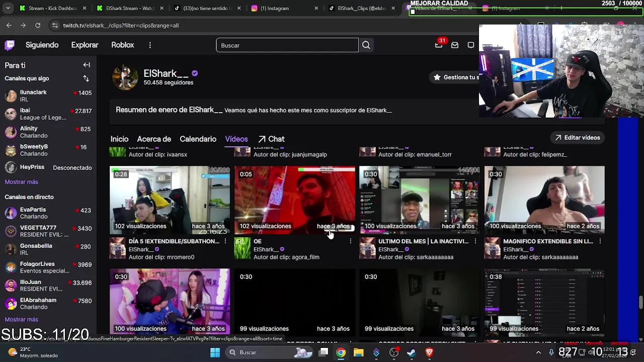Image resolution: width=644 pixels, height=362 pixels.
Task: Click Roblox in top navigation
Action: pos(122,45)
